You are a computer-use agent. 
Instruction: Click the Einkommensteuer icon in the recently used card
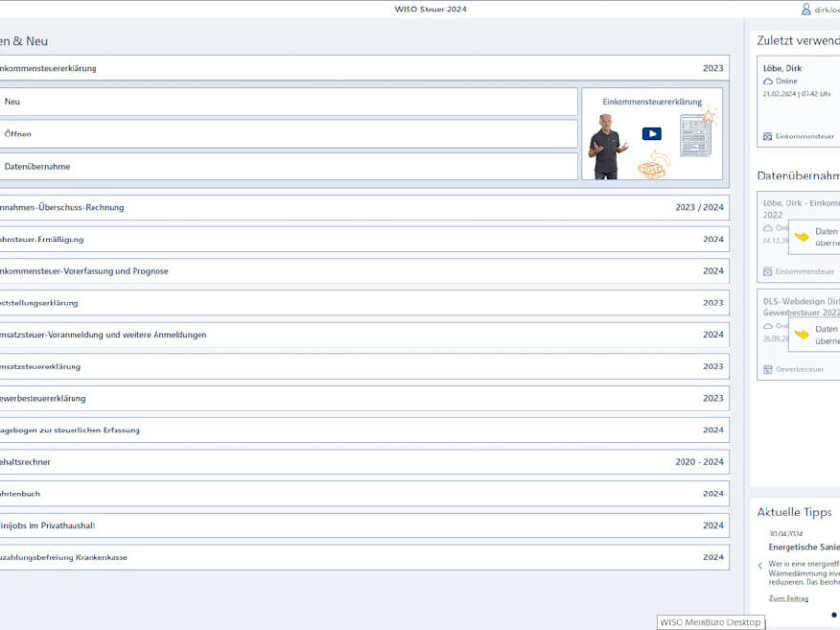pyautogui.click(x=767, y=136)
